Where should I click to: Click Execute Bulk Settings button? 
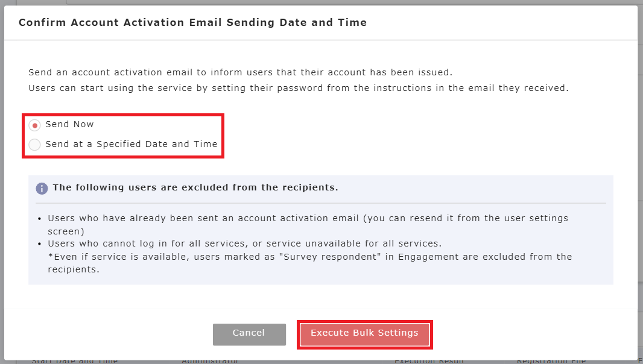[x=364, y=334]
